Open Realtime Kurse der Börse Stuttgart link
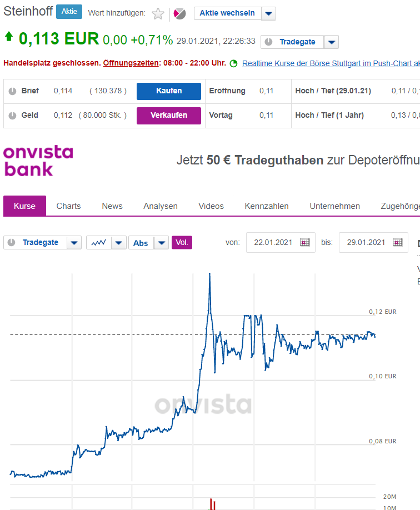Image resolution: width=420 pixels, height=510 pixels. (x=331, y=63)
